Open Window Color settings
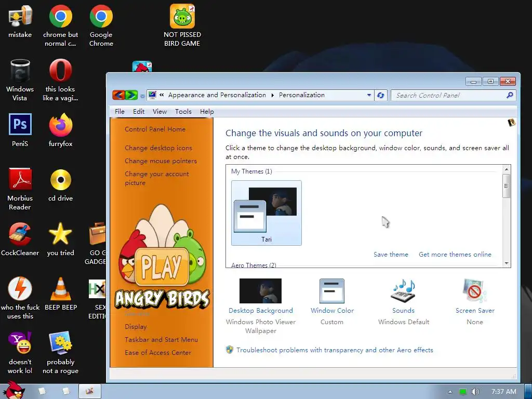The height and width of the screenshot is (399, 532). point(332,296)
